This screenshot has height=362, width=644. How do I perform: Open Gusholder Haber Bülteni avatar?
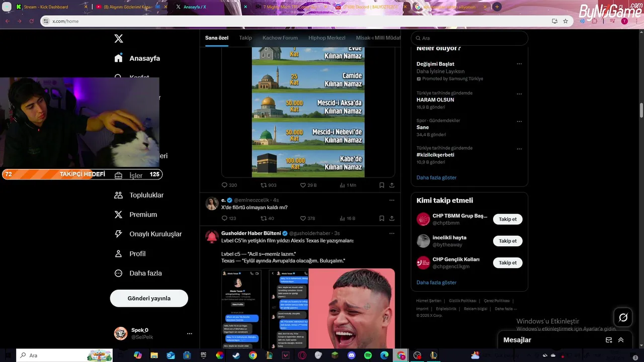coord(212,237)
